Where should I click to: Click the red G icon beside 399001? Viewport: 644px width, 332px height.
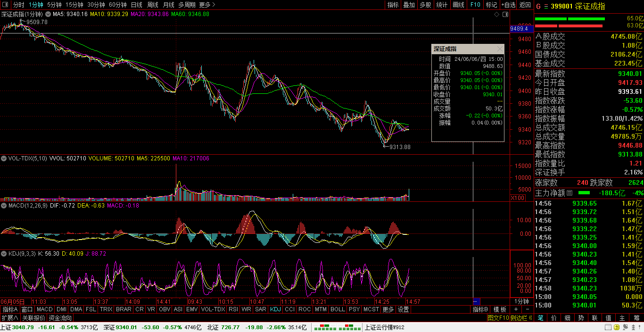tap(538, 6)
